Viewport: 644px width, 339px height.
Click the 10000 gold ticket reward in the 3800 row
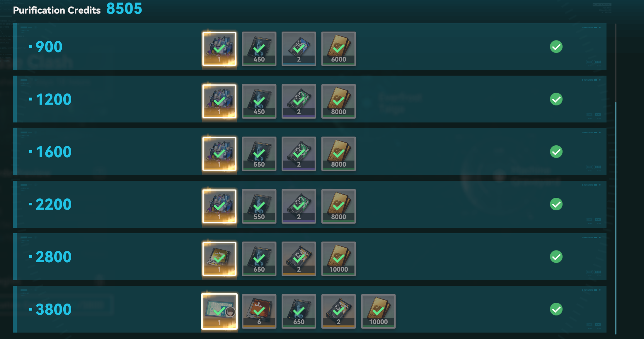click(378, 311)
